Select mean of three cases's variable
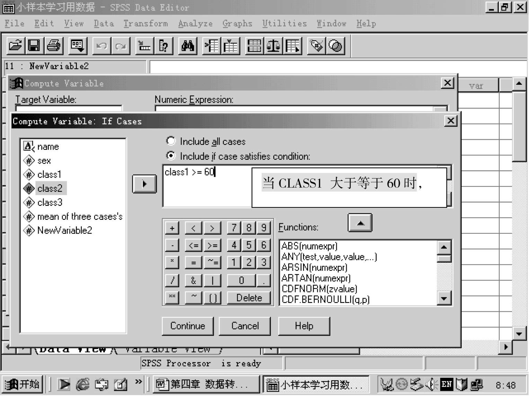This screenshot has width=532, height=399. (73, 216)
